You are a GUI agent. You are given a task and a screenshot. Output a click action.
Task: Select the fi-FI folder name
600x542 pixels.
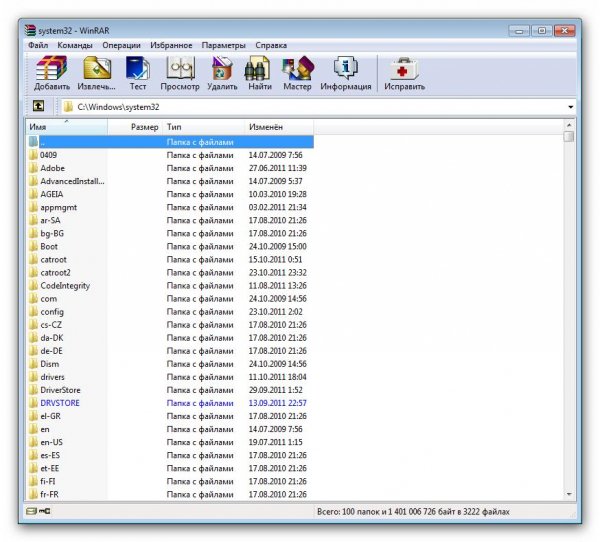[48, 481]
